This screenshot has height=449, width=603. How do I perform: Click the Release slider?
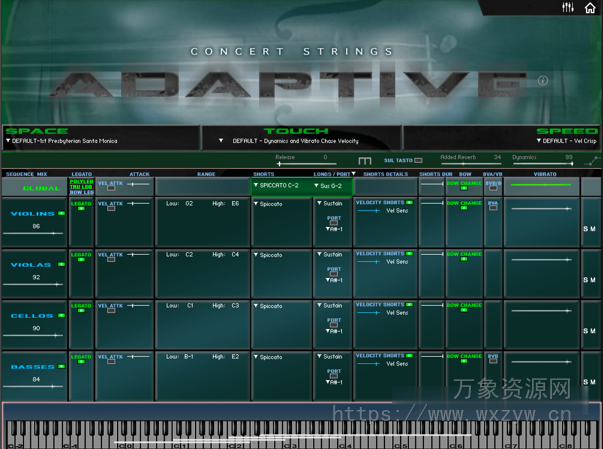click(x=306, y=164)
